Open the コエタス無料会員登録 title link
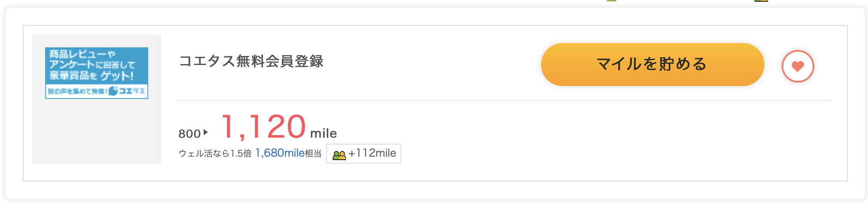 coord(251,61)
